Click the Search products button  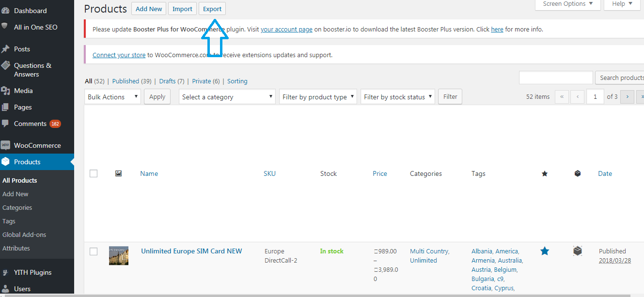620,78
